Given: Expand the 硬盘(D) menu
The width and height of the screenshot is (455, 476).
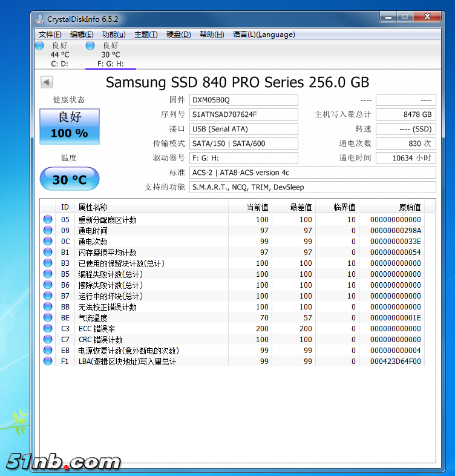Looking at the screenshot, I should [x=178, y=35].
